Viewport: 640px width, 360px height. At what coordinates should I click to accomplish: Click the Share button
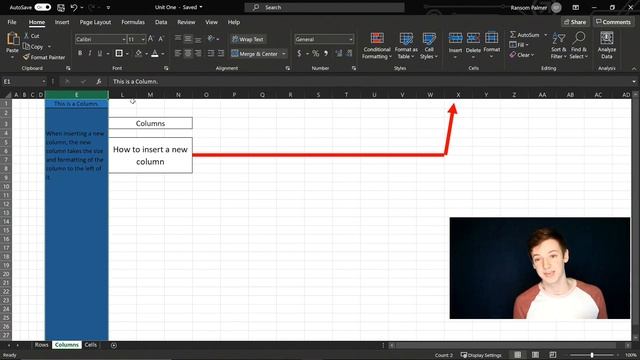pyautogui.click(x=575, y=22)
